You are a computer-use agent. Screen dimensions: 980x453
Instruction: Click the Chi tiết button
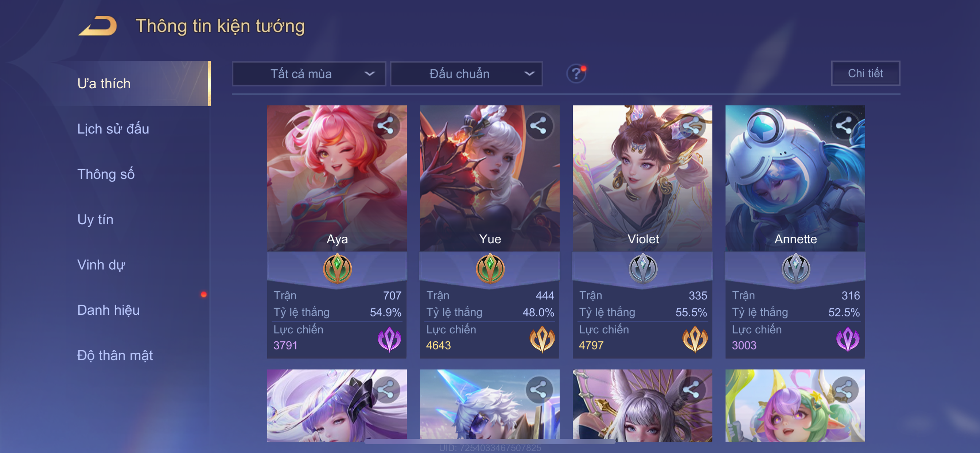[x=865, y=73]
